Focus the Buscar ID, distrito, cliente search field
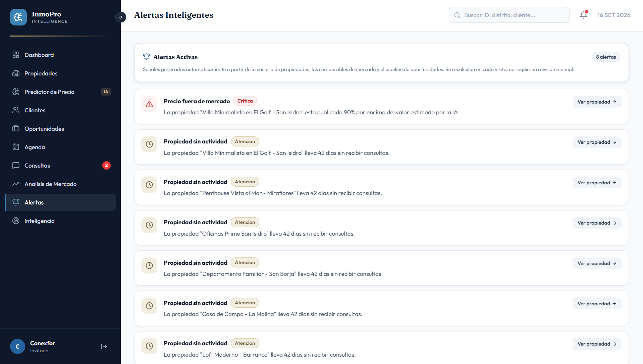Viewport: 643px width, 364px height. [x=509, y=15]
